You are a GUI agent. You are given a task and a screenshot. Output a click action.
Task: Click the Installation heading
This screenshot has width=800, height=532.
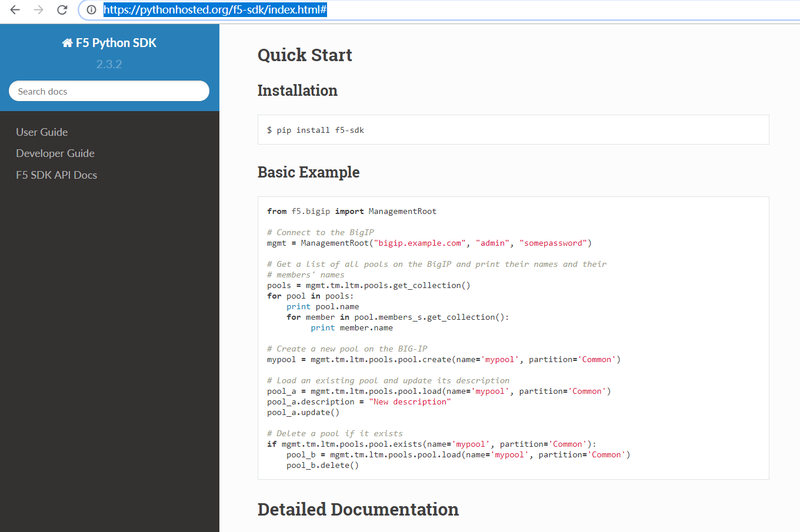[x=298, y=91]
